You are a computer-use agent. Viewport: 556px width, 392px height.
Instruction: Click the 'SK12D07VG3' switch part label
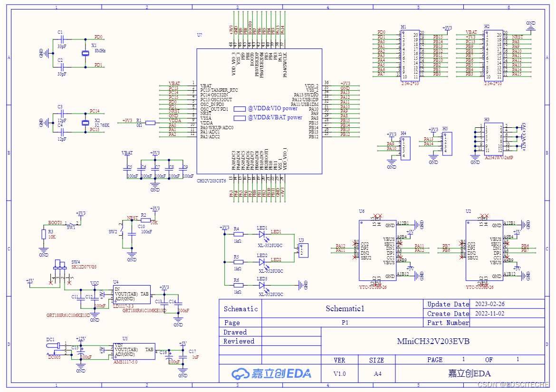[x=84, y=267]
